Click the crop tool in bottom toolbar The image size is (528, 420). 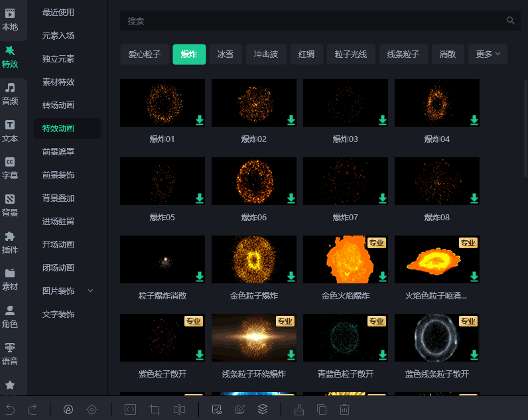tap(155, 409)
